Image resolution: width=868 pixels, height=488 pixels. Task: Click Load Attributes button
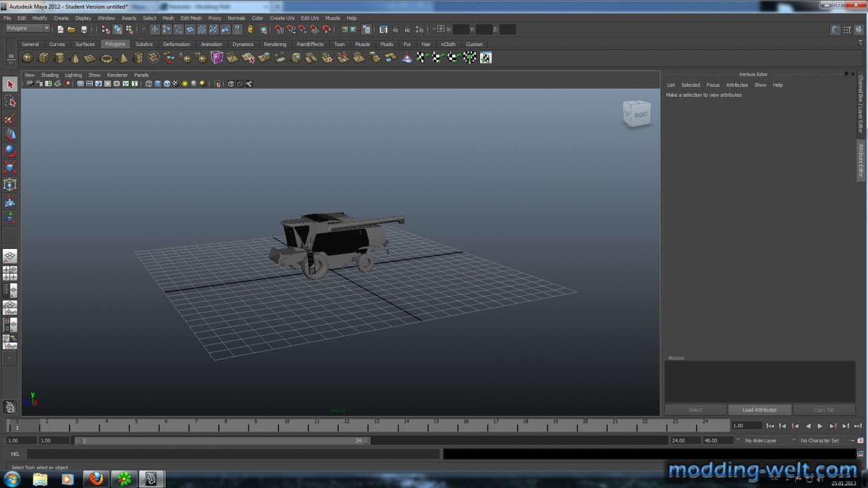coord(759,410)
